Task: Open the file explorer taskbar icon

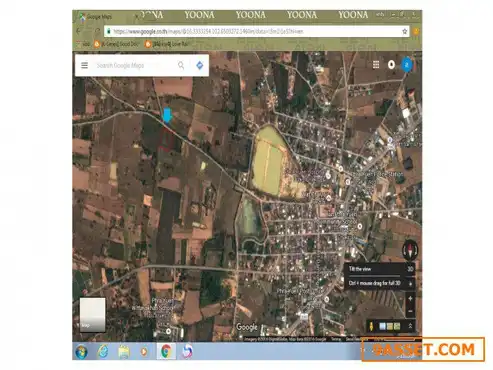Action: click(124, 352)
